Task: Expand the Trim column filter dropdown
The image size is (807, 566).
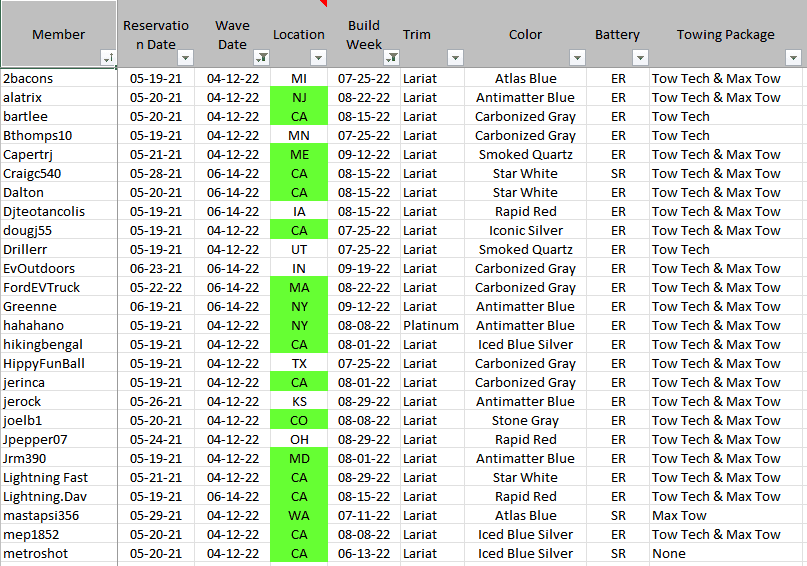Action: point(455,58)
